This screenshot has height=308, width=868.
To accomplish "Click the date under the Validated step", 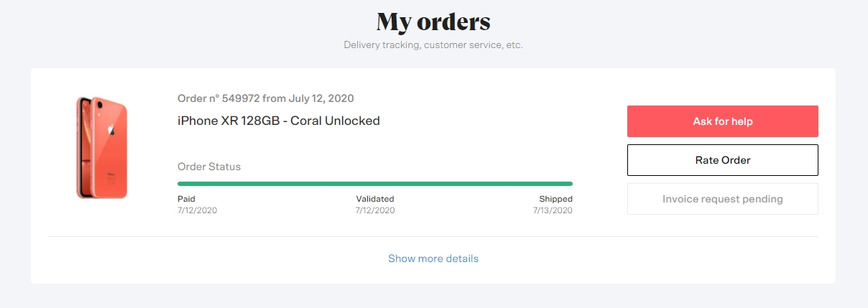I will pos(375,210).
